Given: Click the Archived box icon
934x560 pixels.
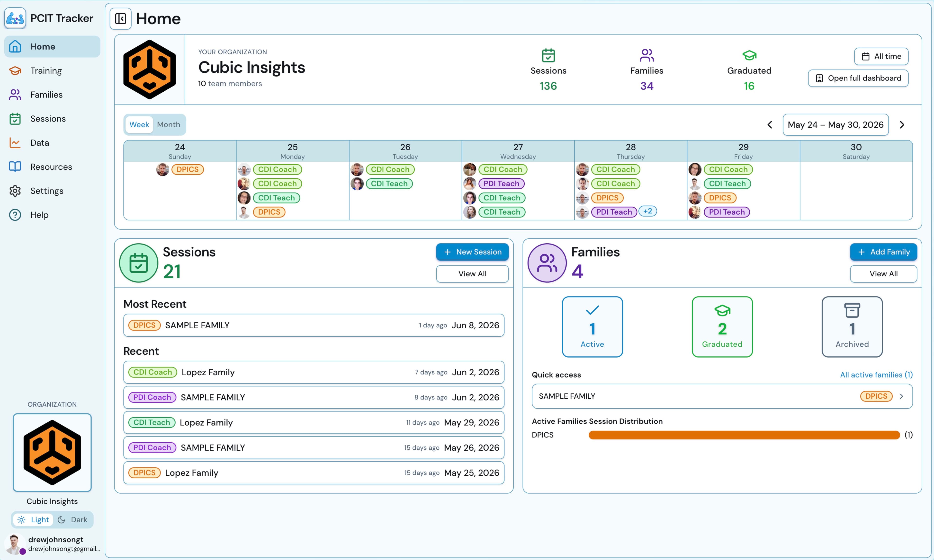Looking at the screenshot, I should (852, 311).
